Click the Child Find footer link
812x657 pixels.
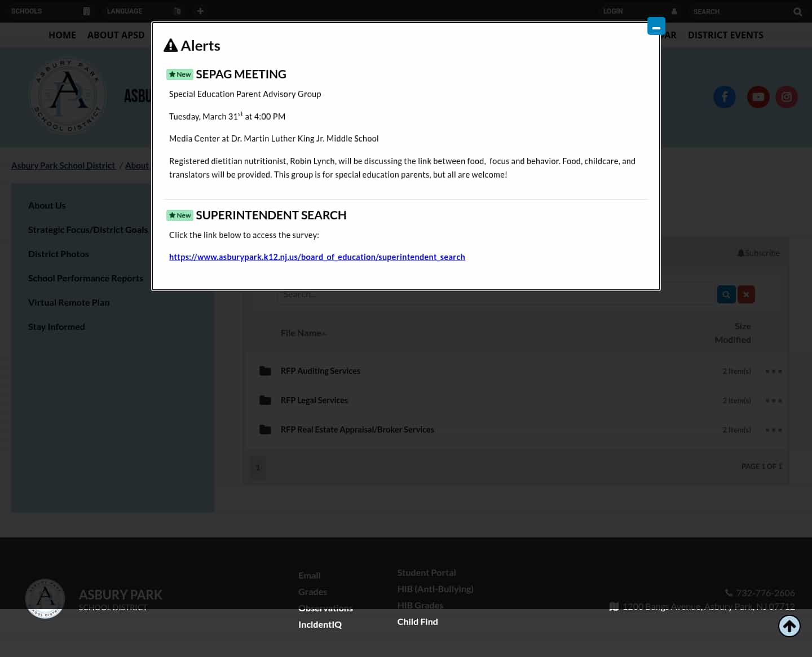417,621
